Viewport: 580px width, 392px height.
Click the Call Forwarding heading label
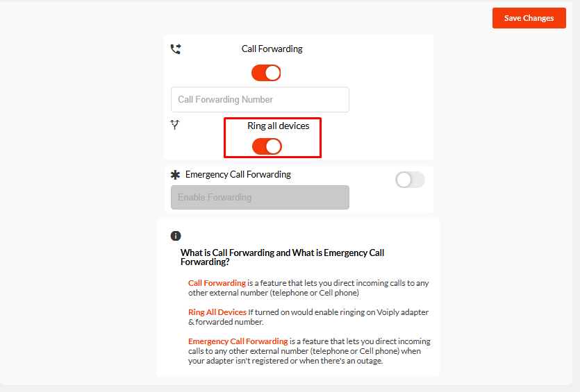272,49
